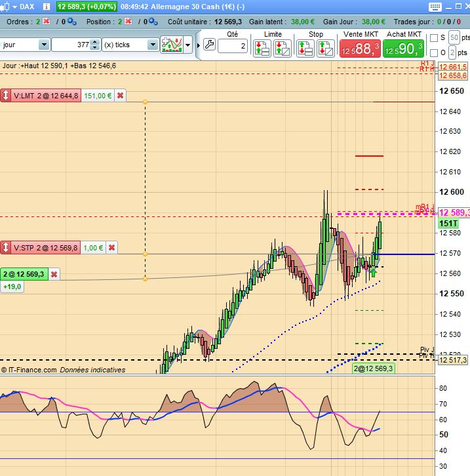The width and height of the screenshot is (470, 476).
Task: Click the 12 661,5 resistance price tag
Action: 453,67
